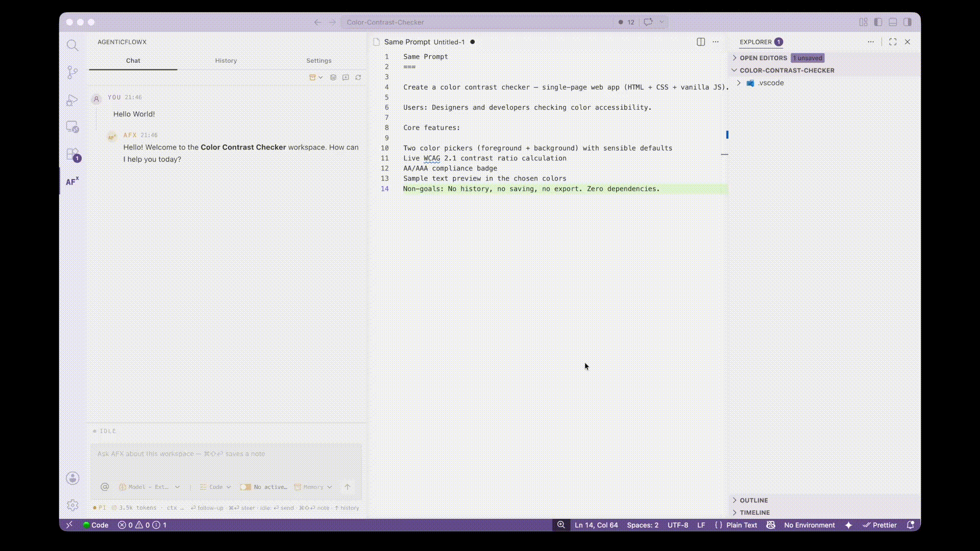This screenshot has width=980, height=551.
Task: Toggle Primary Side Bar visibility
Action: [878, 22]
